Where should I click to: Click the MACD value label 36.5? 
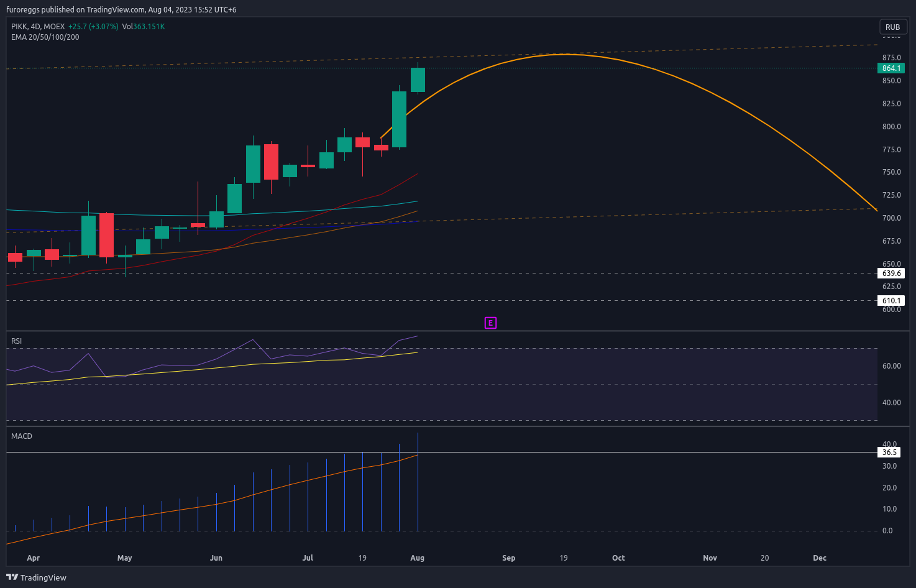(889, 452)
